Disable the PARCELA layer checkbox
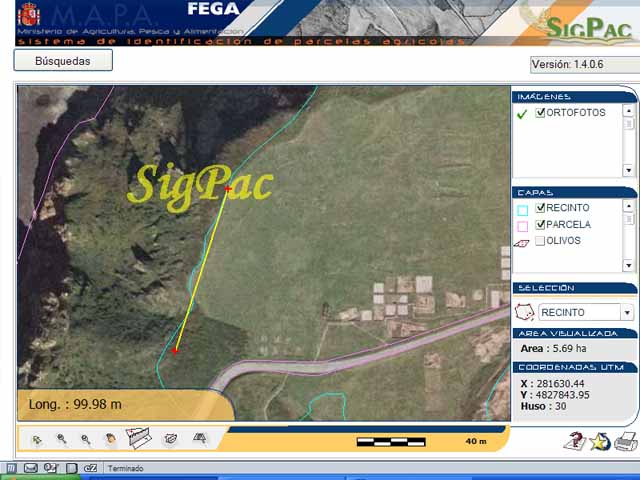 coord(541,224)
